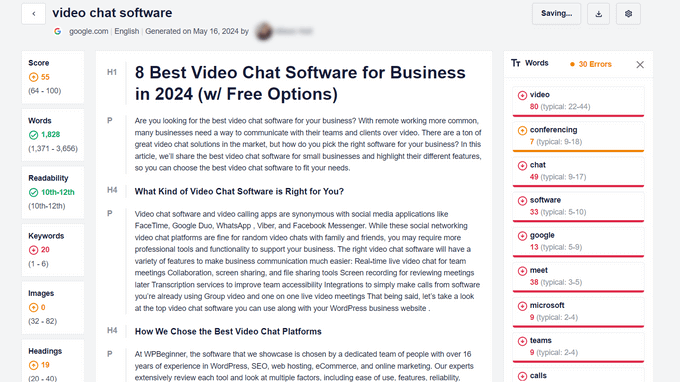Click the red icon beside 'google'

522,236
